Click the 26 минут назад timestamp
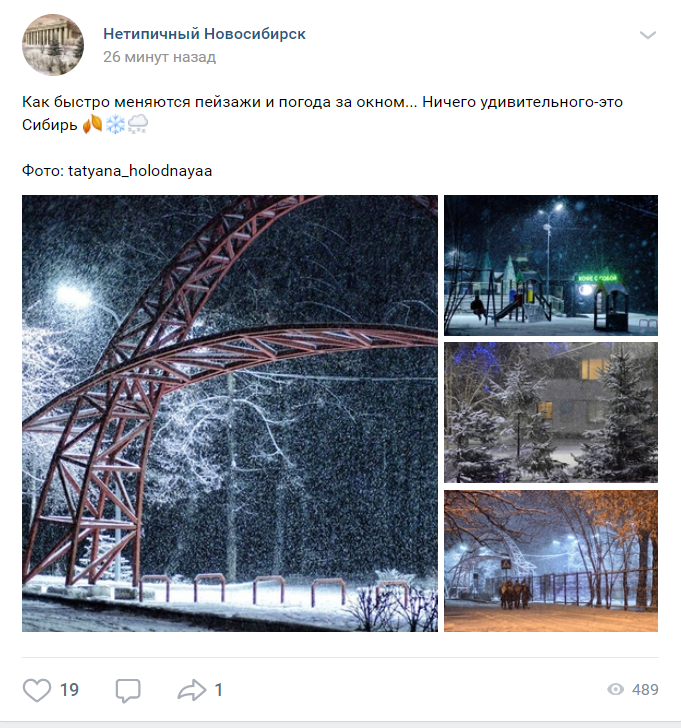Viewport: 681px width, 728px height. click(x=159, y=57)
